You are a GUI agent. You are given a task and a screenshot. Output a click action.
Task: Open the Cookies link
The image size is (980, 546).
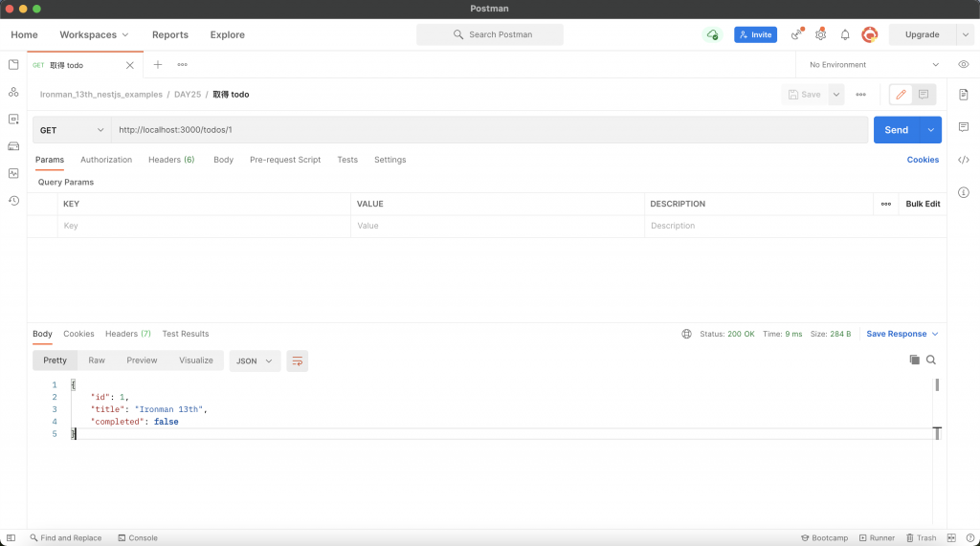pos(923,160)
